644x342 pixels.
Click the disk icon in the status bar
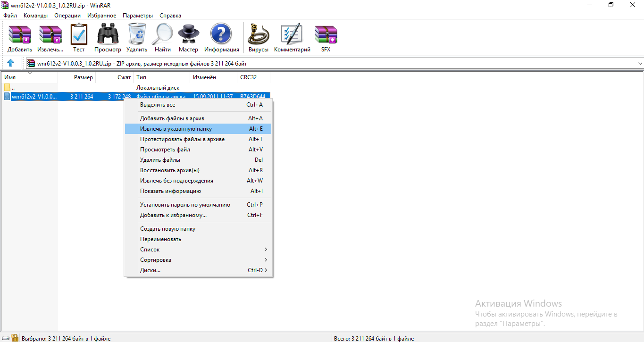5,338
